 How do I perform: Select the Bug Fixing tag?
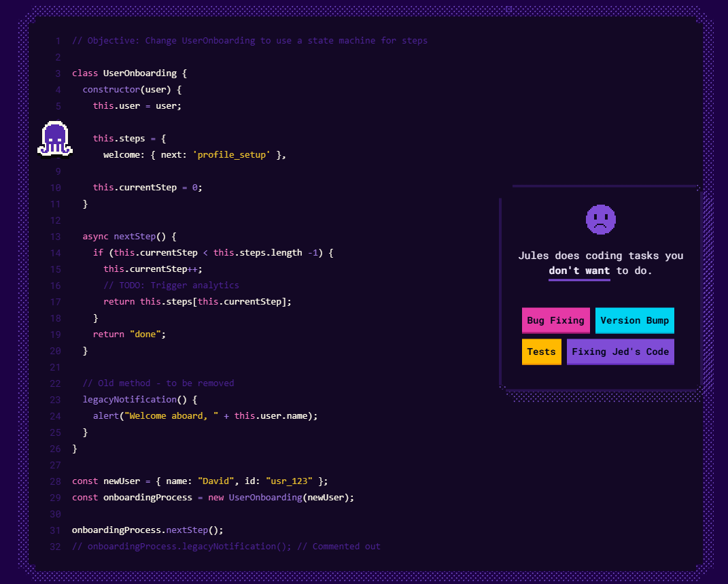pyautogui.click(x=556, y=320)
